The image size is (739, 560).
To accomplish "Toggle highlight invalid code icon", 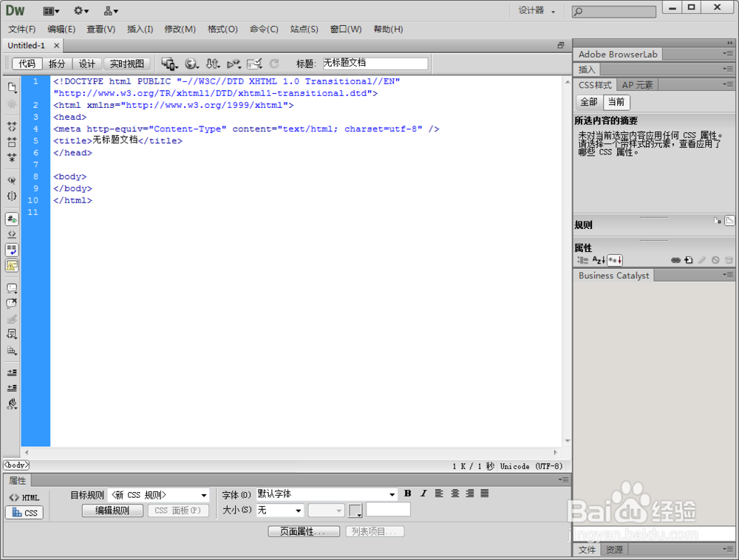I will [x=12, y=234].
